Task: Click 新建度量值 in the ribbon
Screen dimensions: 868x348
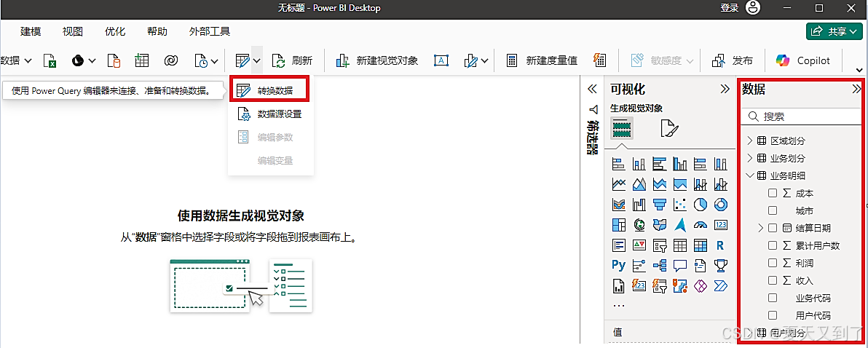Action: coord(542,61)
